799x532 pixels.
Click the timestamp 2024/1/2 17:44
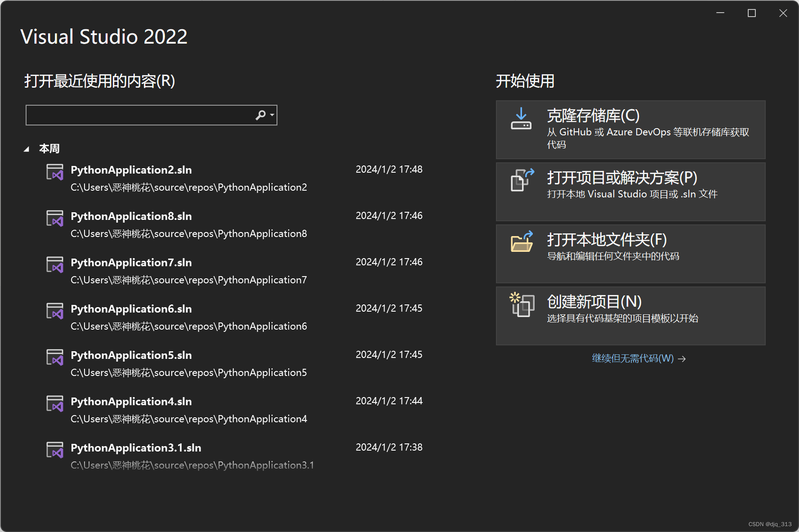(389, 401)
